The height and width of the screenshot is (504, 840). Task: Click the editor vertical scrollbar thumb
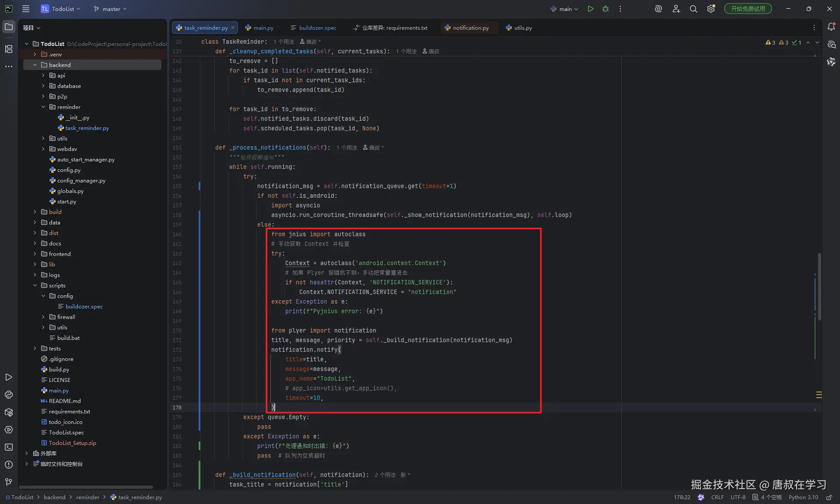pyautogui.click(x=819, y=287)
